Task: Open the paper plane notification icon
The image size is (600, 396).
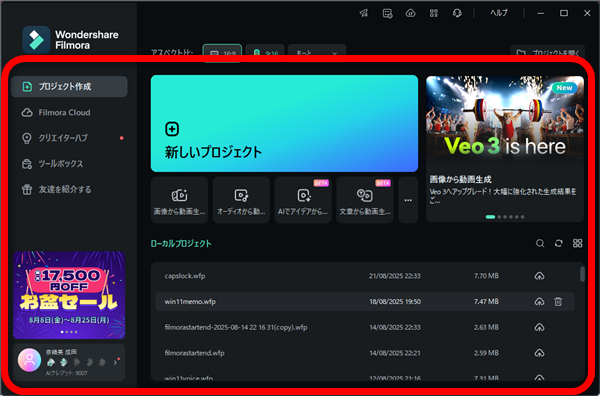Action: (364, 13)
